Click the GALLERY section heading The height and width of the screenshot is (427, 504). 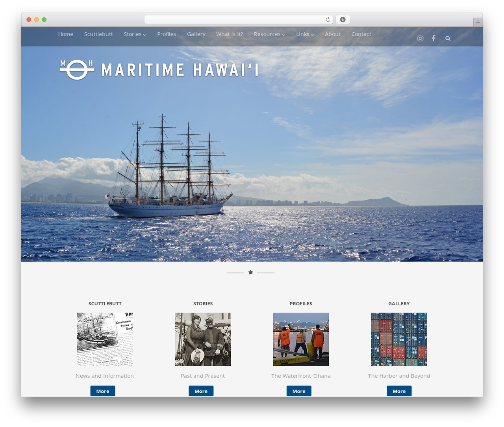pos(399,304)
